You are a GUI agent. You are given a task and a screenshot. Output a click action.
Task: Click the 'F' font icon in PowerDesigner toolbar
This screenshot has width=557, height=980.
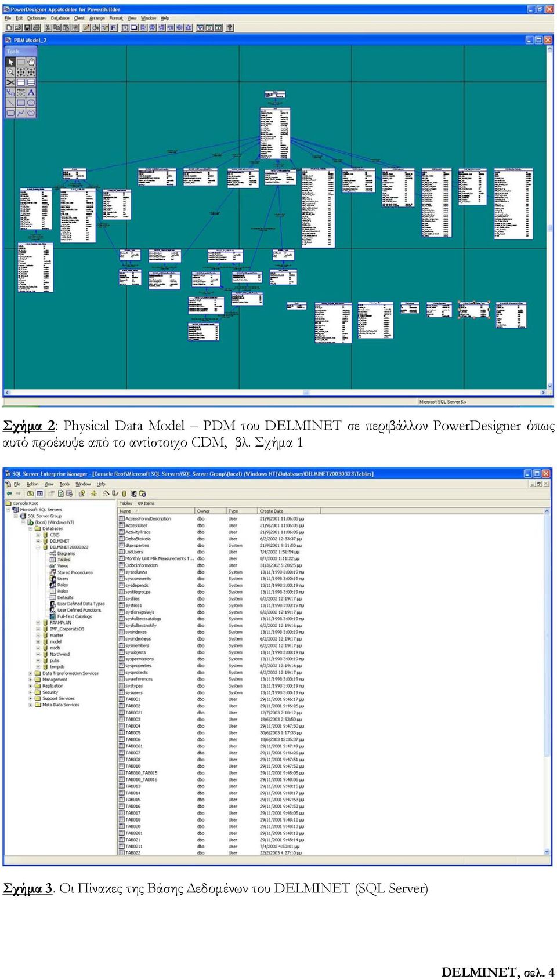tap(114, 27)
